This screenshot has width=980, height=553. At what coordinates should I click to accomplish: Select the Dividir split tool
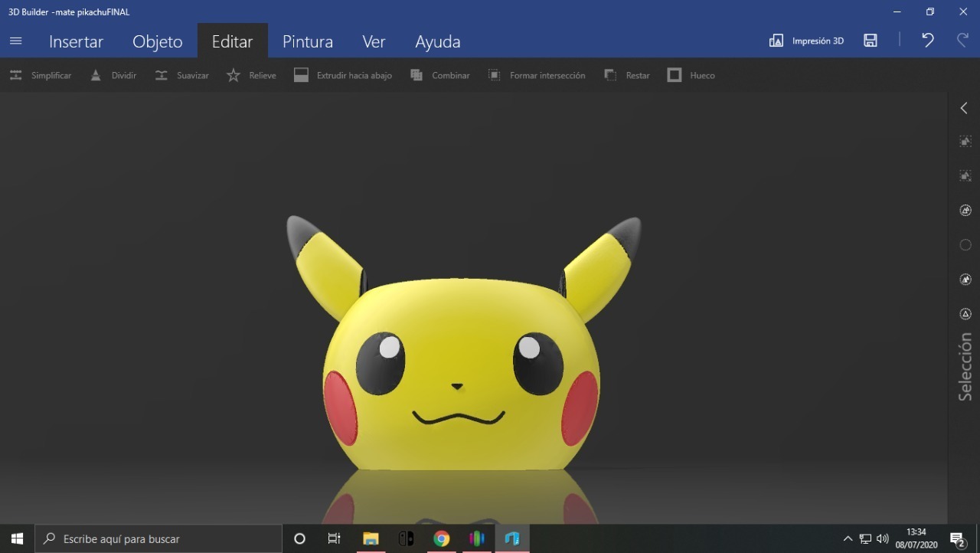pos(113,75)
